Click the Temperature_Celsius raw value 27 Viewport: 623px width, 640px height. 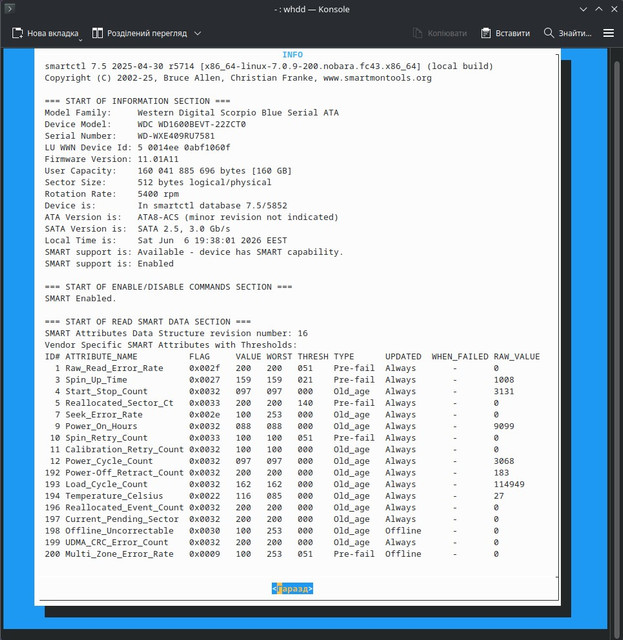tap(498, 496)
